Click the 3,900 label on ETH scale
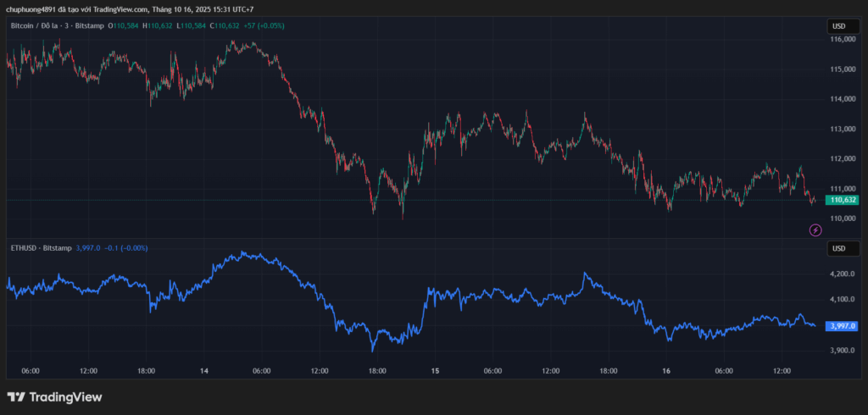This screenshot has height=415, width=868. pos(842,351)
